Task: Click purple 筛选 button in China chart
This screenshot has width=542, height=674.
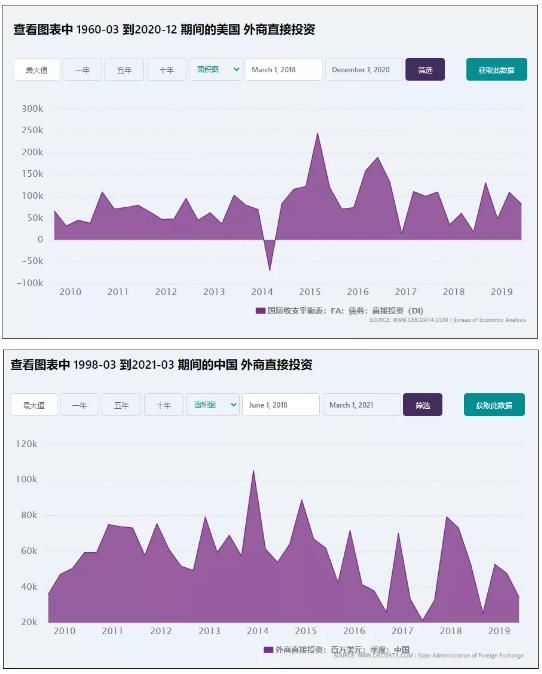Action: point(423,404)
